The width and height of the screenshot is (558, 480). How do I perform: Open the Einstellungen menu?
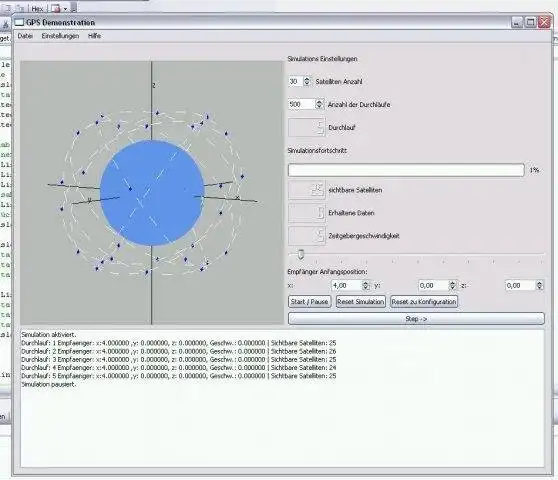(x=60, y=36)
